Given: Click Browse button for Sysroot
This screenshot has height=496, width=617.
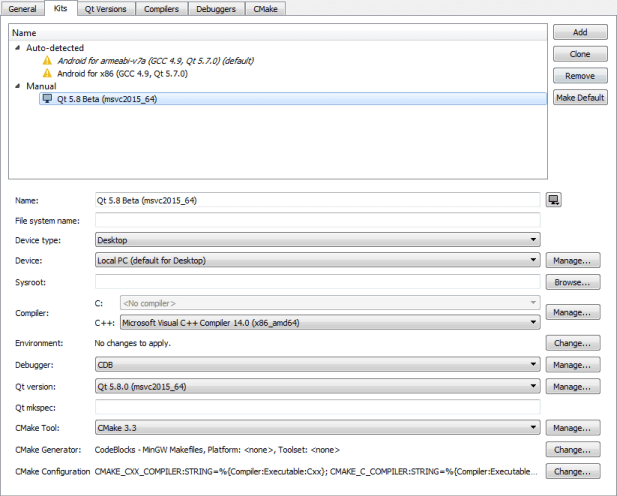Looking at the screenshot, I should [573, 282].
